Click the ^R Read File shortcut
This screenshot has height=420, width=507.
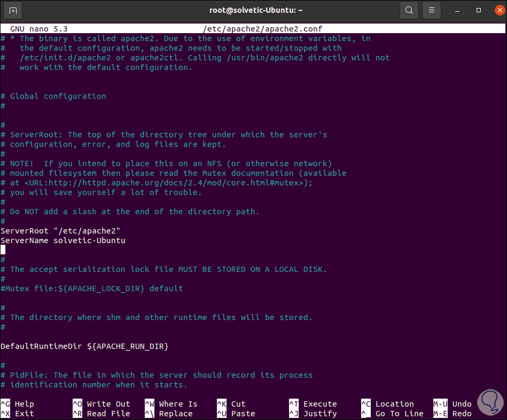pyautogui.click(x=101, y=414)
